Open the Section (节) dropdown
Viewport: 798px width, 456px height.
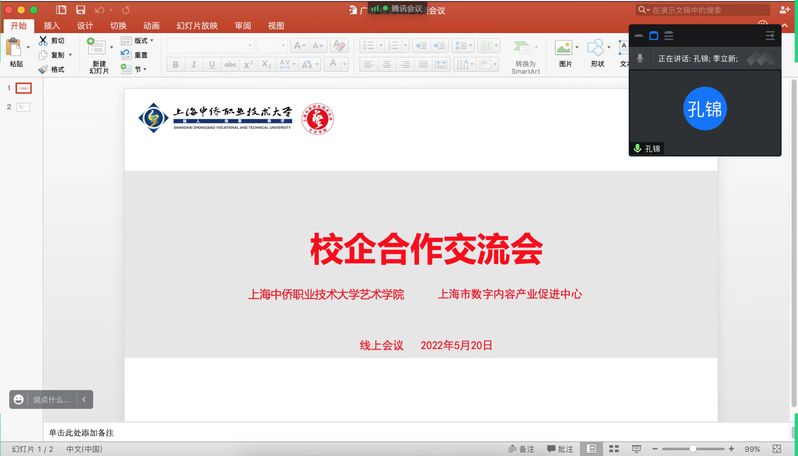pyautogui.click(x=138, y=69)
